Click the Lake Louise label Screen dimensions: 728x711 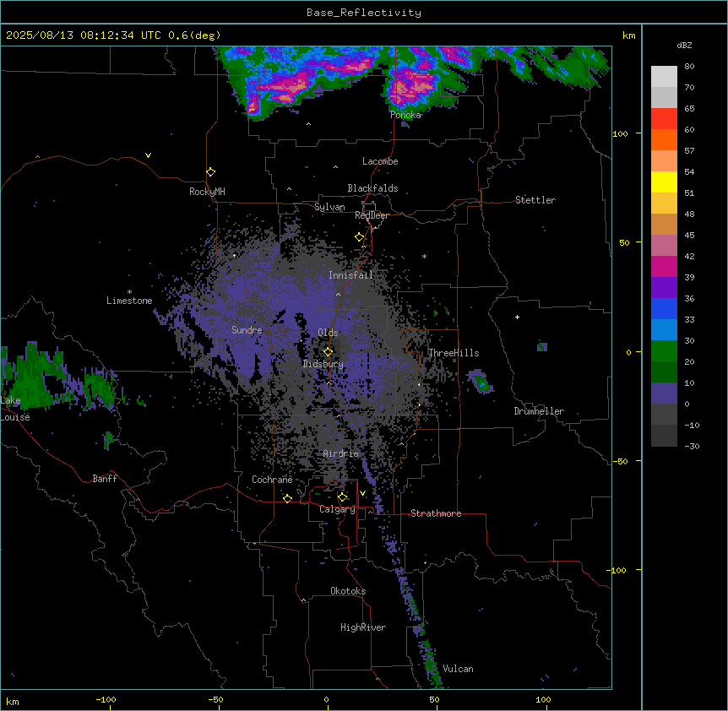click(15, 409)
